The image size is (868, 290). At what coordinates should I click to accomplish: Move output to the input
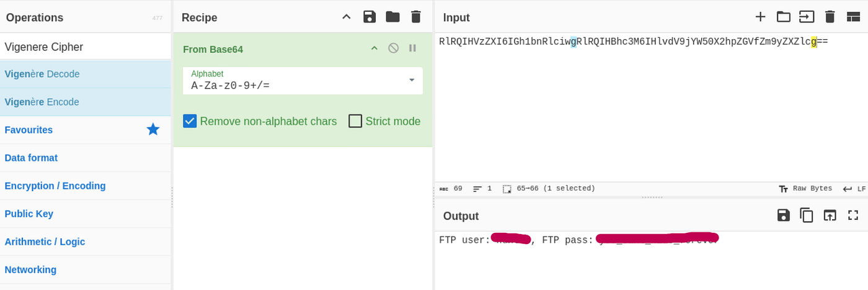[x=830, y=215]
